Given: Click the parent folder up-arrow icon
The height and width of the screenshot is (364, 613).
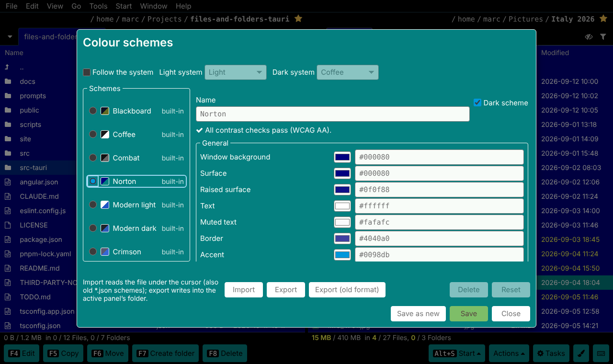Looking at the screenshot, I should (7, 67).
